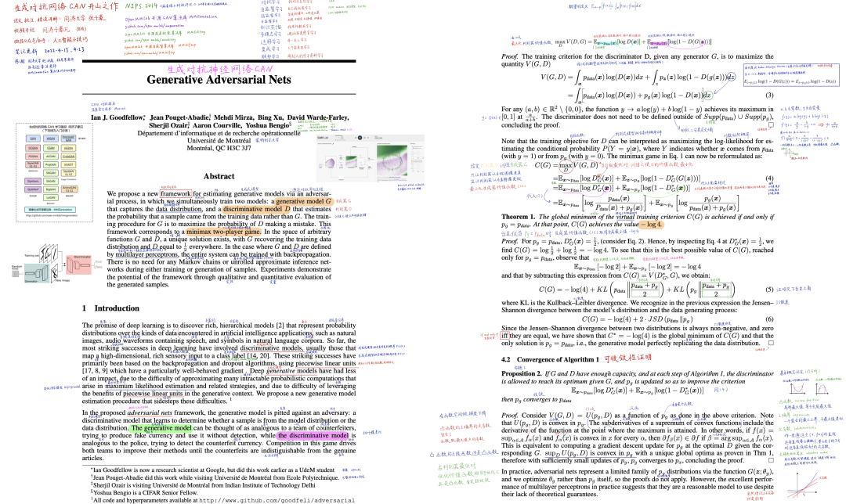
Task: Open the github.com/goodfeli/adversarial footnote link
Action: (277, 500)
